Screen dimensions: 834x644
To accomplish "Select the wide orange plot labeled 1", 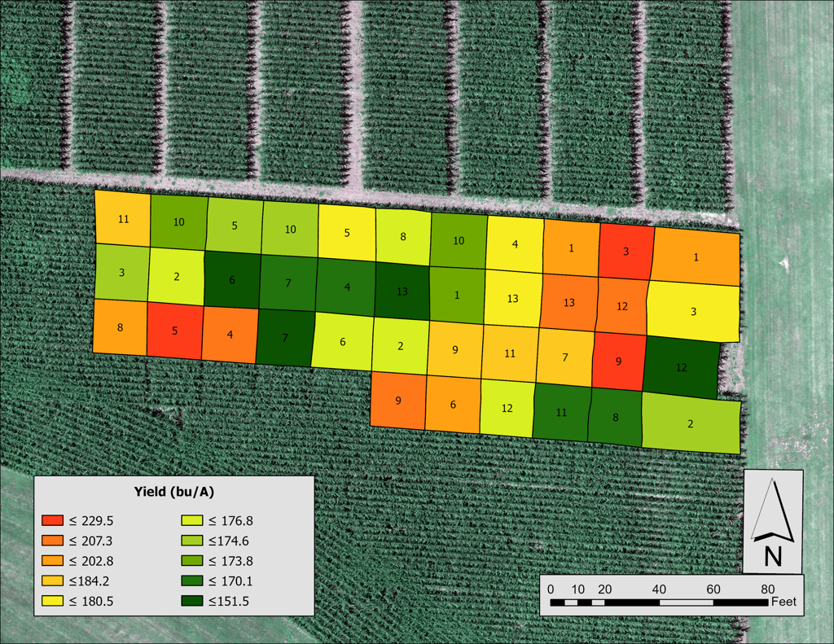I will [696, 256].
